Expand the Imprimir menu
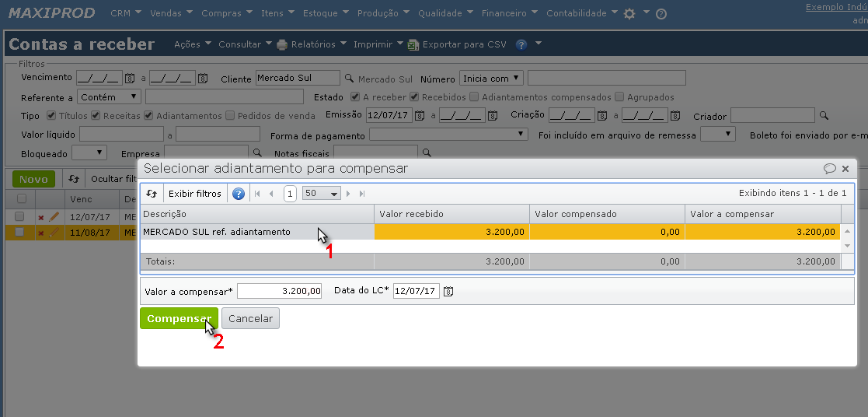The image size is (868, 417). [x=378, y=44]
